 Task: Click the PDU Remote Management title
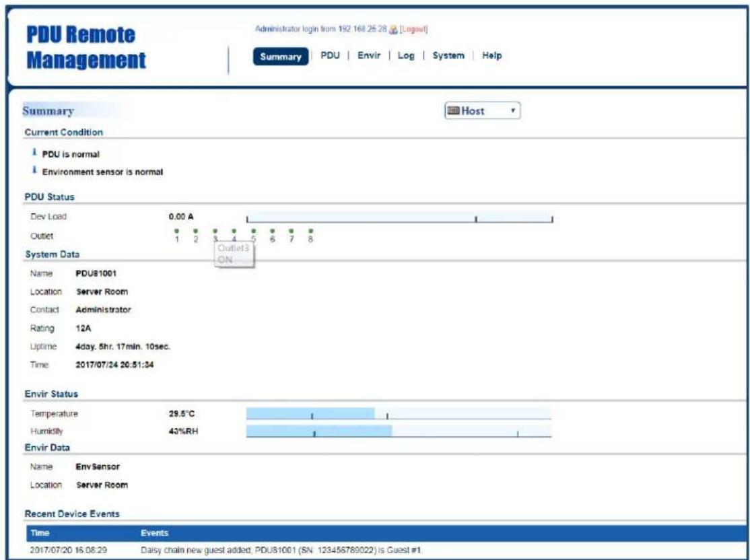pyautogui.click(x=86, y=47)
